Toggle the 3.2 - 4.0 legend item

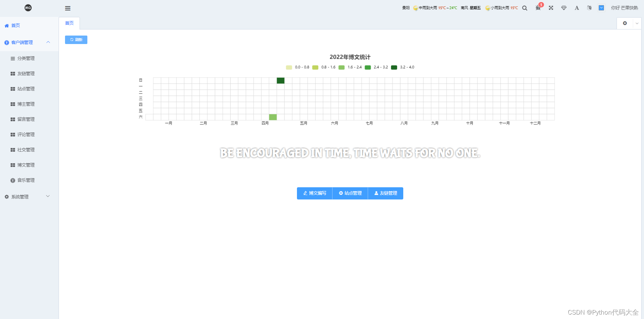pos(403,67)
